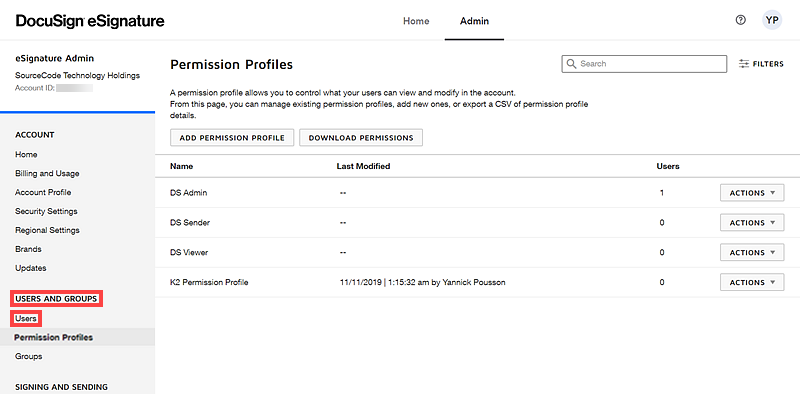The image size is (800, 394).
Task: Open Users in the sidebar
Action: [26, 318]
